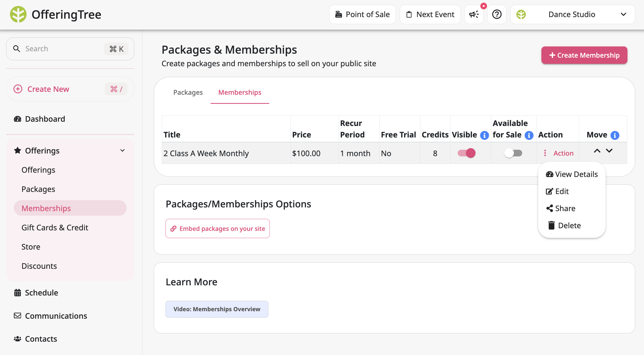Click the Free Trial value No

(x=386, y=153)
